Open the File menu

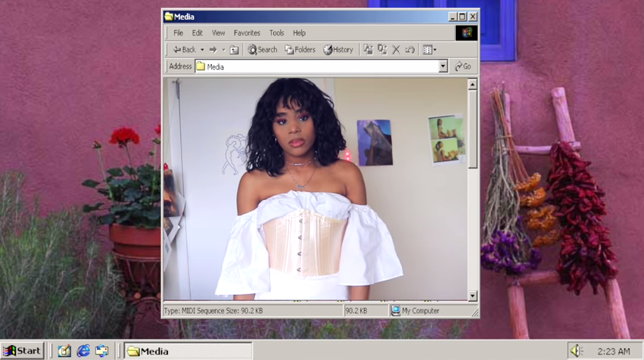coord(179,33)
